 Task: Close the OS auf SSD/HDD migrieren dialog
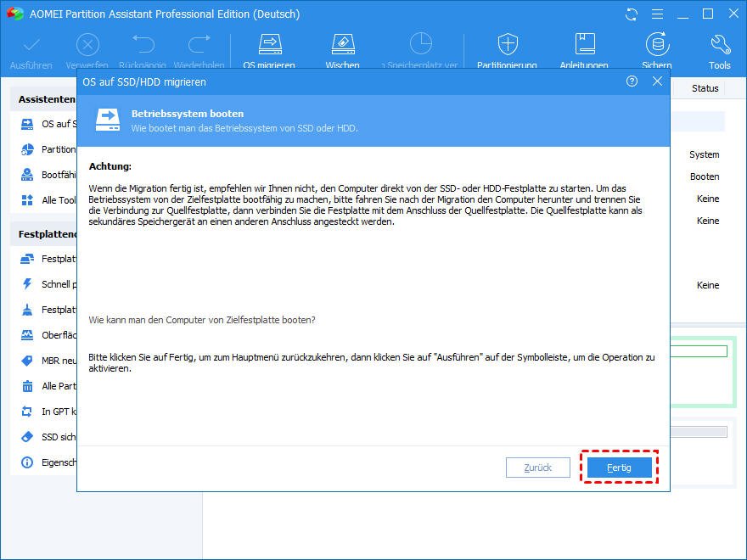point(657,81)
